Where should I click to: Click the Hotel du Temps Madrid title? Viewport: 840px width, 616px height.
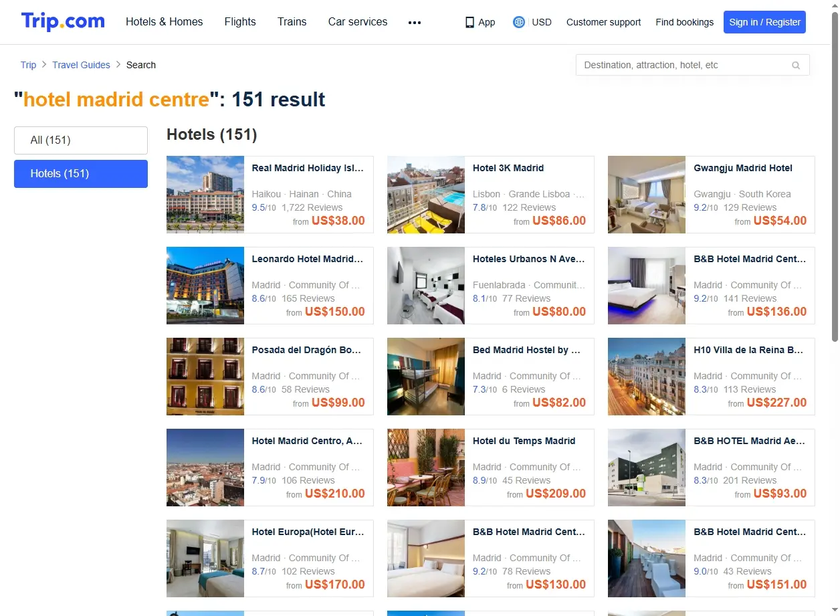(524, 441)
